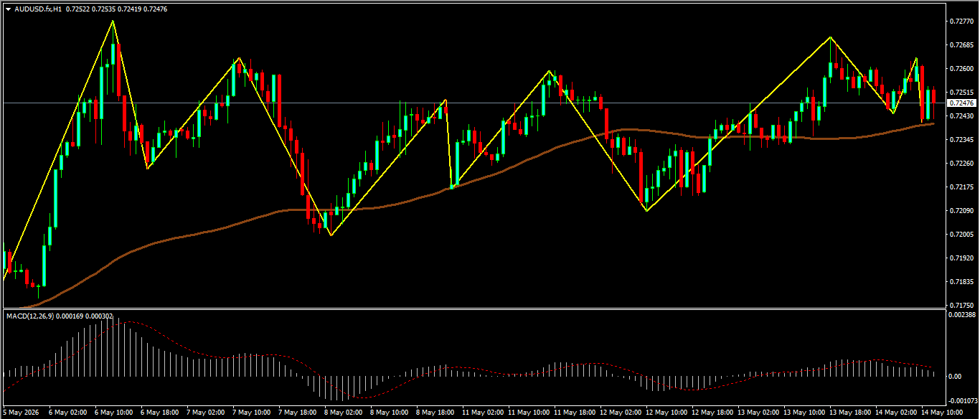Click the 0.002388 MACD scale value
Image resolution: width=980 pixels, height=419 pixels.
pyautogui.click(x=961, y=315)
